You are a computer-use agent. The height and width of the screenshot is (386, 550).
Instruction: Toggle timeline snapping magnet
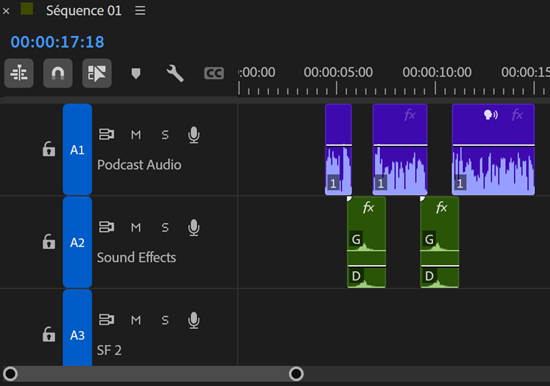pos(58,73)
